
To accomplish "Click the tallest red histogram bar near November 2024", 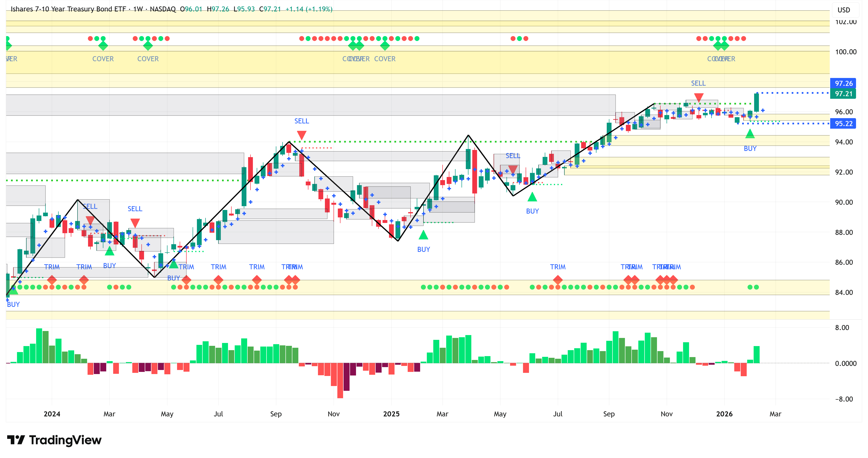I will click(x=340, y=381).
